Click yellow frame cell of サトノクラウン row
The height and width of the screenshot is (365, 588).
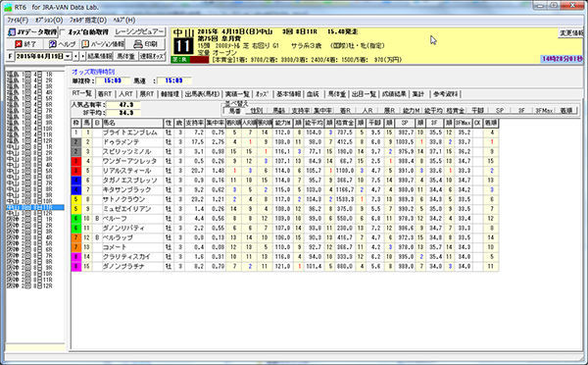[x=76, y=199]
